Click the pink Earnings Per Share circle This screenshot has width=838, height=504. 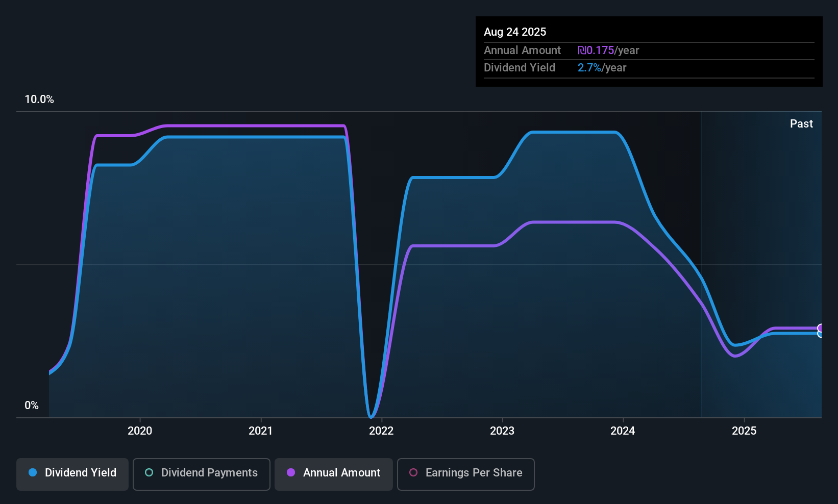click(413, 472)
